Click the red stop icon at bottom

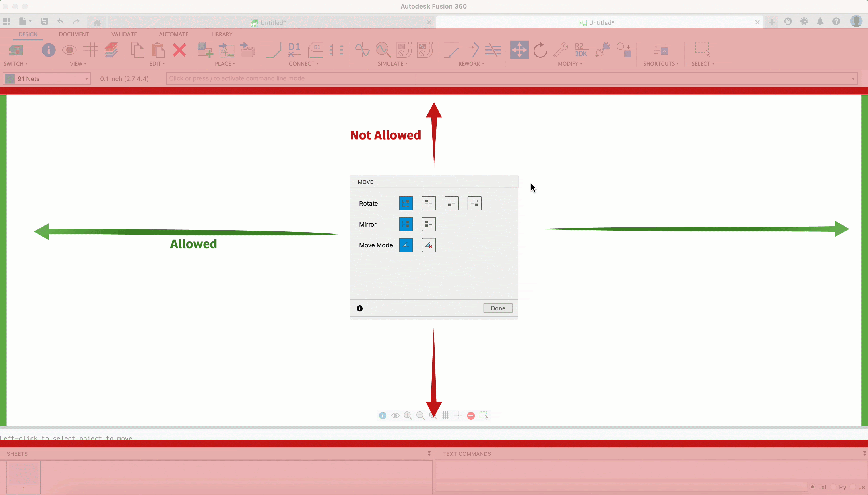coord(471,415)
